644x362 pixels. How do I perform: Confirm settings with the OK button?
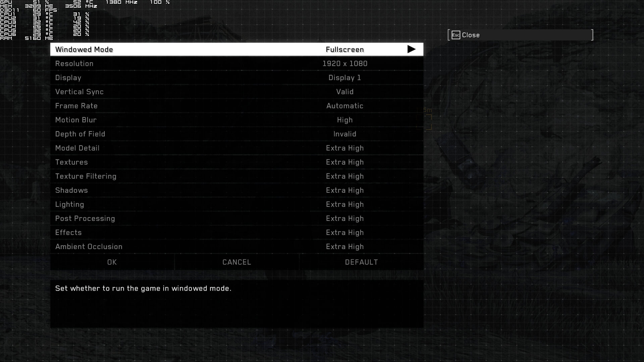112,262
